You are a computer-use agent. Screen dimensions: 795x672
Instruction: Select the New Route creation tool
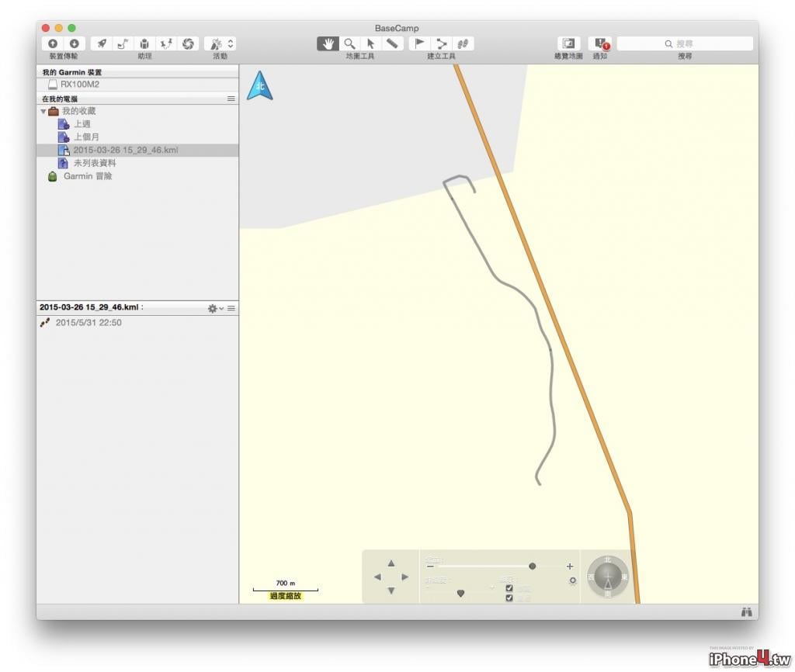pos(441,43)
